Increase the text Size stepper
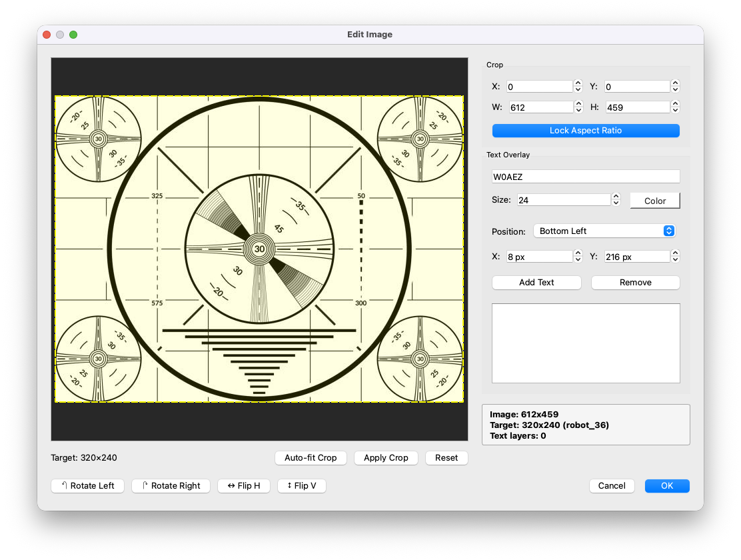The height and width of the screenshot is (560, 741). [x=616, y=197]
